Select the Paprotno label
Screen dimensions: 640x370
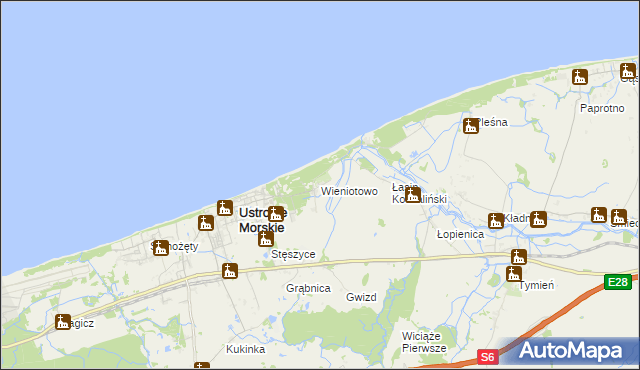(602, 108)
